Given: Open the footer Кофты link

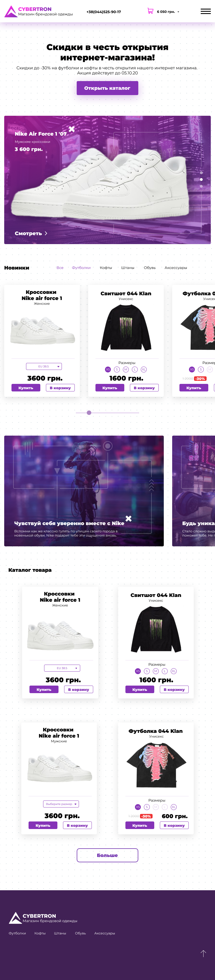Looking at the screenshot, I should [x=40, y=933].
